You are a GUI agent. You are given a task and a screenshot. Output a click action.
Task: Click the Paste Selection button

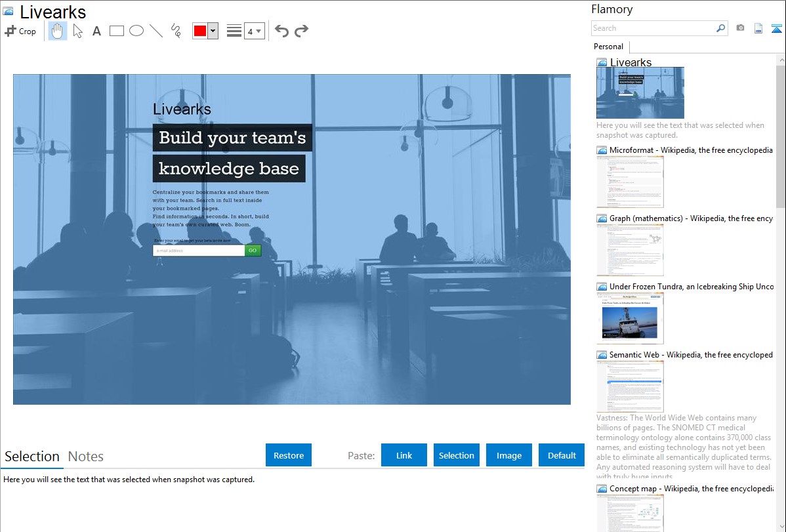456,455
